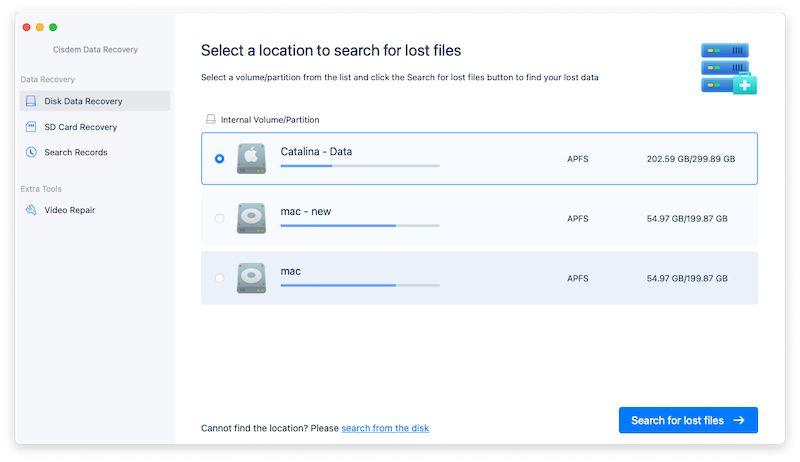
Task: Click the green maximize window button
Action: (53, 27)
